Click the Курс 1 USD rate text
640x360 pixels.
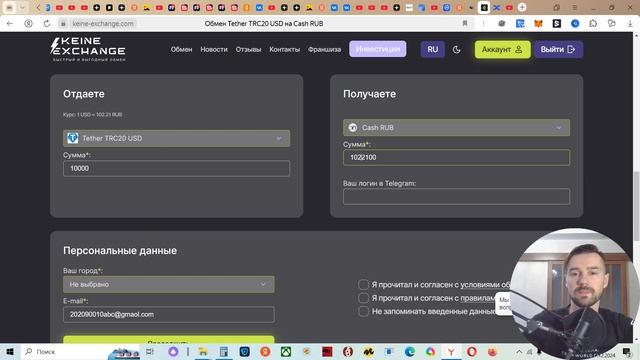92,115
